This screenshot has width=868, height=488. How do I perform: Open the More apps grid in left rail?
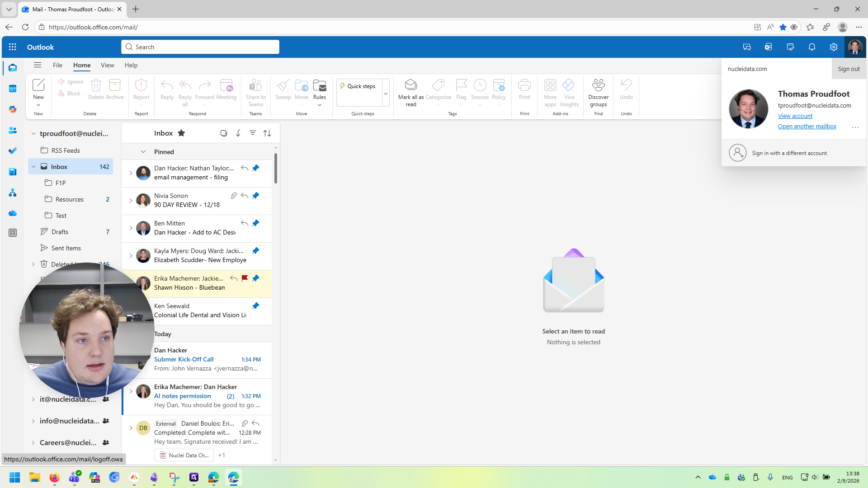tap(13, 233)
